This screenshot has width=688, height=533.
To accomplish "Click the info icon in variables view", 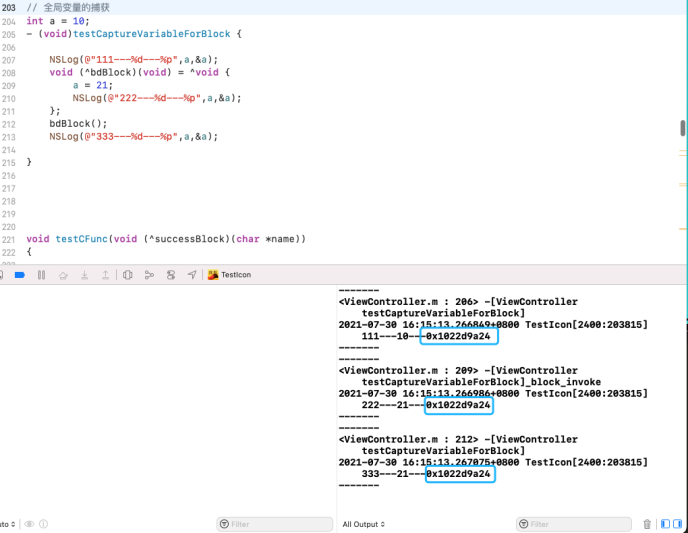I will [x=43, y=524].
